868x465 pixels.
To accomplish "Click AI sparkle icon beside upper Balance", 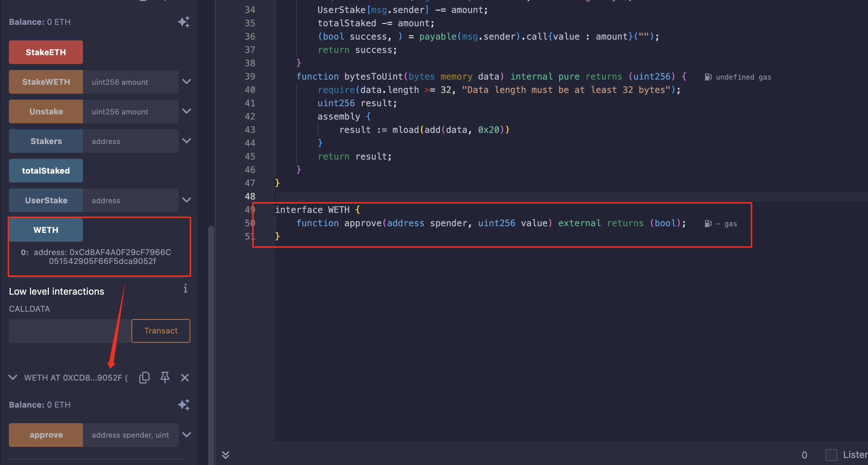I will point(184,22).
